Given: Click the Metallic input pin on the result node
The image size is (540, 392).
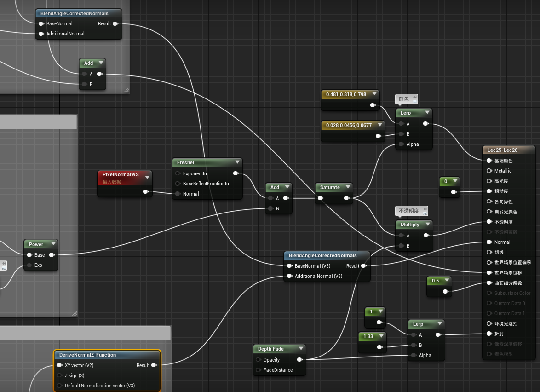Looking at the screenshot, I should point(489,171).
